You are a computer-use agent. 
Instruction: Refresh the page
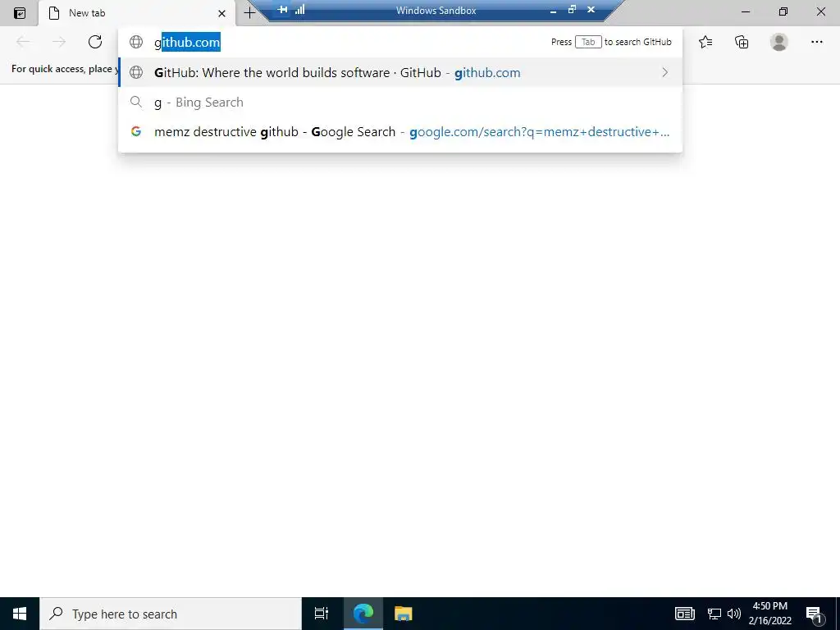click(x=95, y=42)
